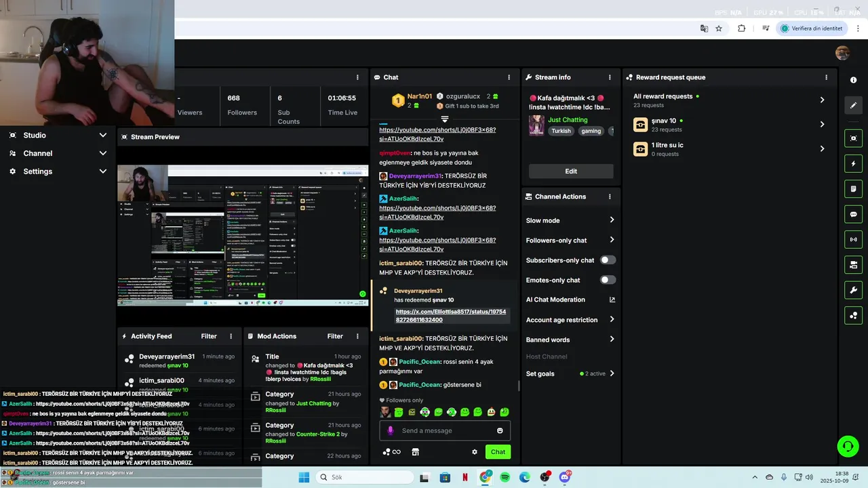The image size is (868, 488).
Task: Toggle Subscribers-only chat switch
Action: click(x=608, y=260)
